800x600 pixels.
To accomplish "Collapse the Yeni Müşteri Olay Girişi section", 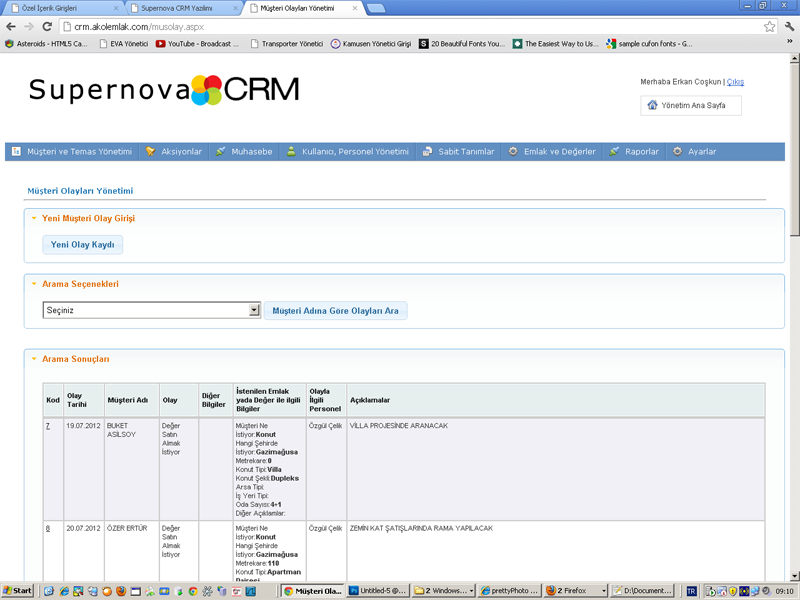I will point(34,218).
